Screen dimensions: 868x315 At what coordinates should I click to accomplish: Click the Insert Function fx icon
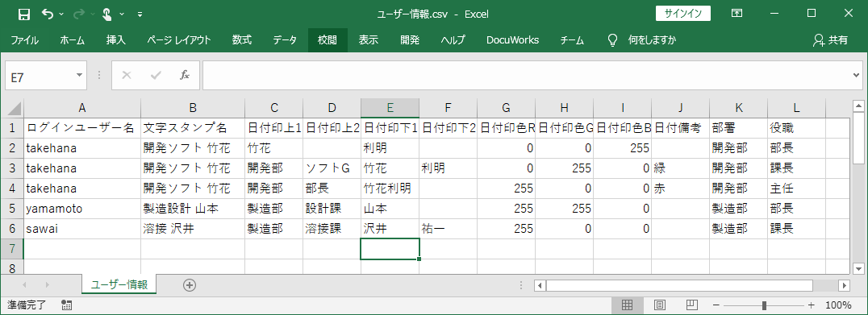[x=185, y=75]
